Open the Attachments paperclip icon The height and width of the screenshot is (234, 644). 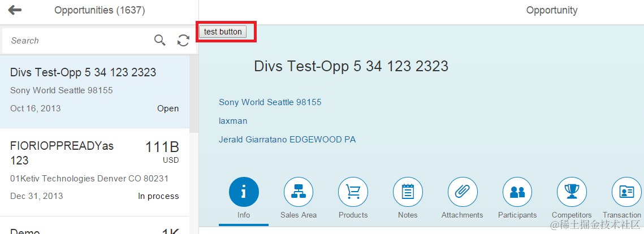pos(463,192)
